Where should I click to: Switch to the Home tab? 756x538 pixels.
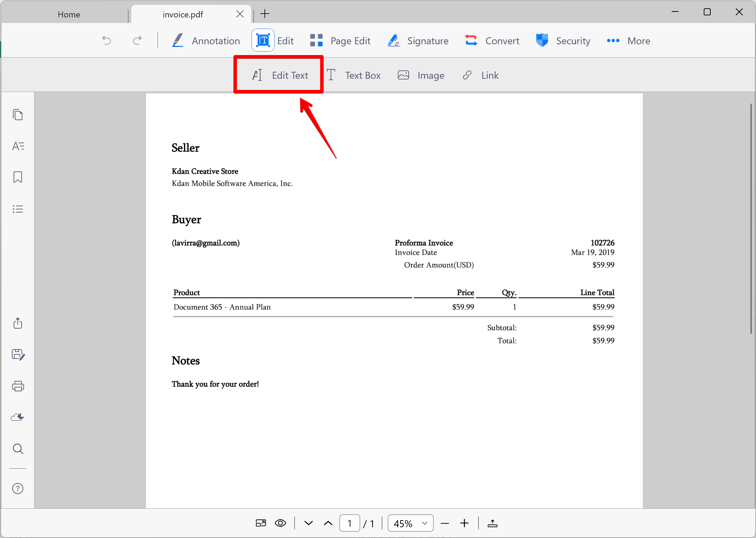(x=69, y=14)
